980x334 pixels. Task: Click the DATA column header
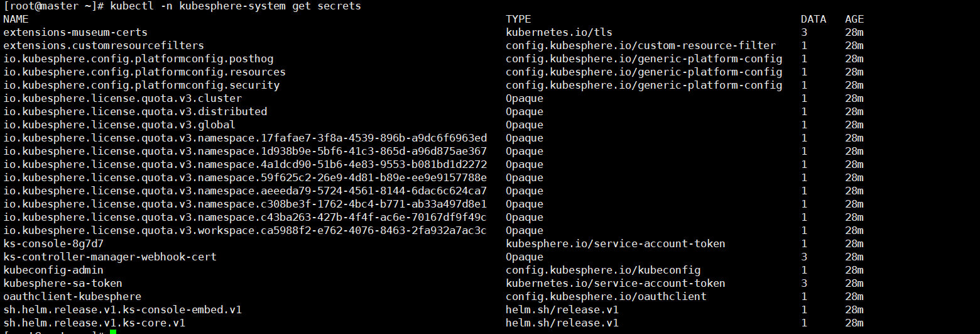[814, 19]
